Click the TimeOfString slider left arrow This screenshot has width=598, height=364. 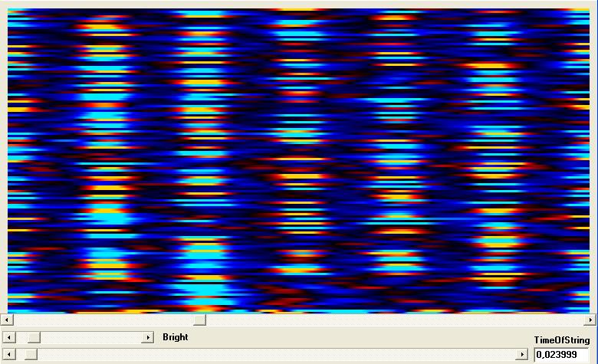point(9,355)
